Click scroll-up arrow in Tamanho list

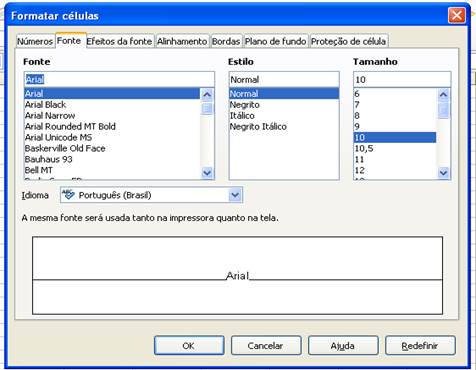click(443, 95)
